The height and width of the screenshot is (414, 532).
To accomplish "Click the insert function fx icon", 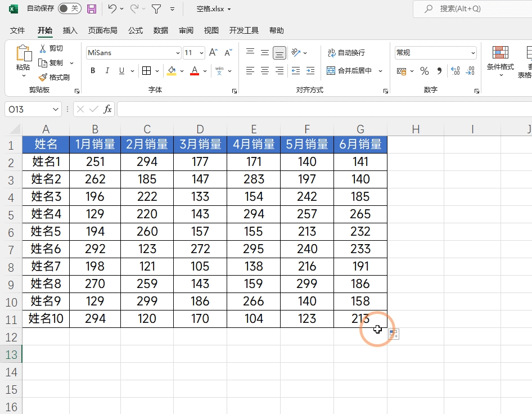I will 107,109.
